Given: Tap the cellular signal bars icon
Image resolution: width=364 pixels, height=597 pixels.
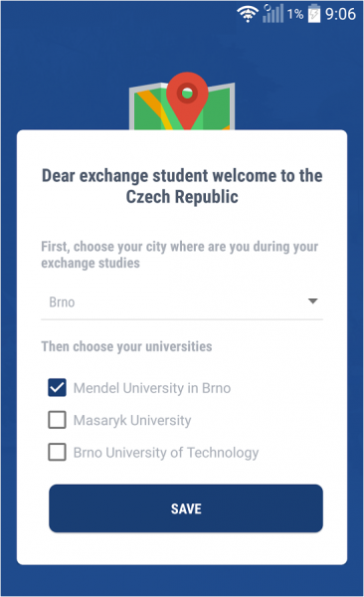Looking at the screenshot, I should coord(273,14).
